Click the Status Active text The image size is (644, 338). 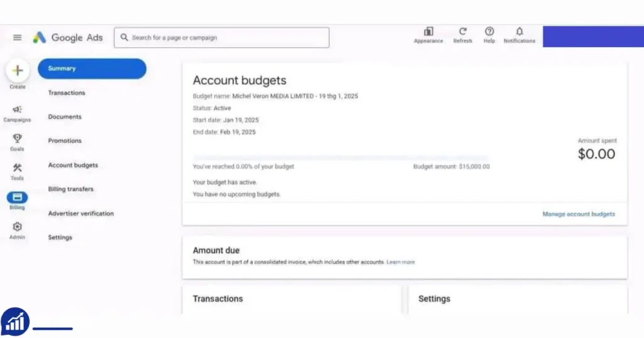pos(212,108)
